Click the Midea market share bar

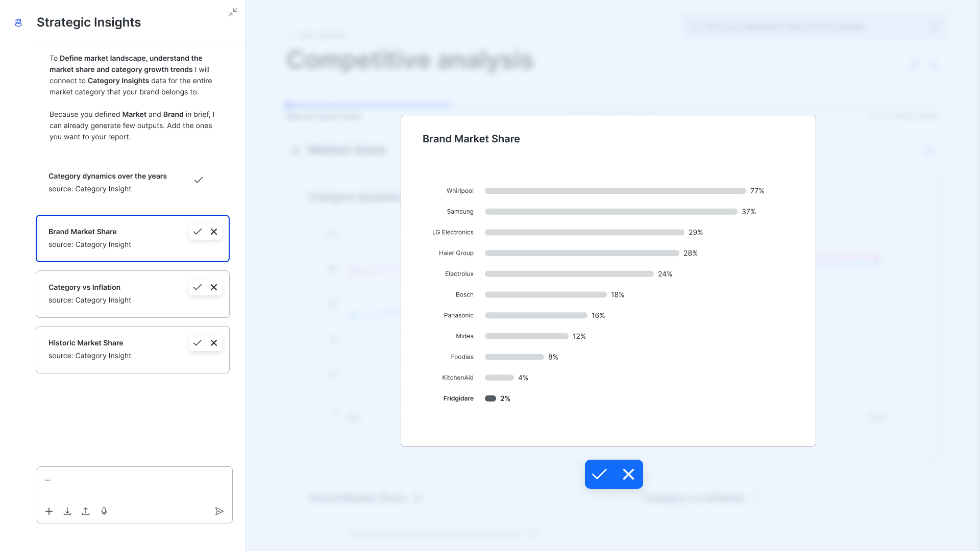(x=527, y=336)
